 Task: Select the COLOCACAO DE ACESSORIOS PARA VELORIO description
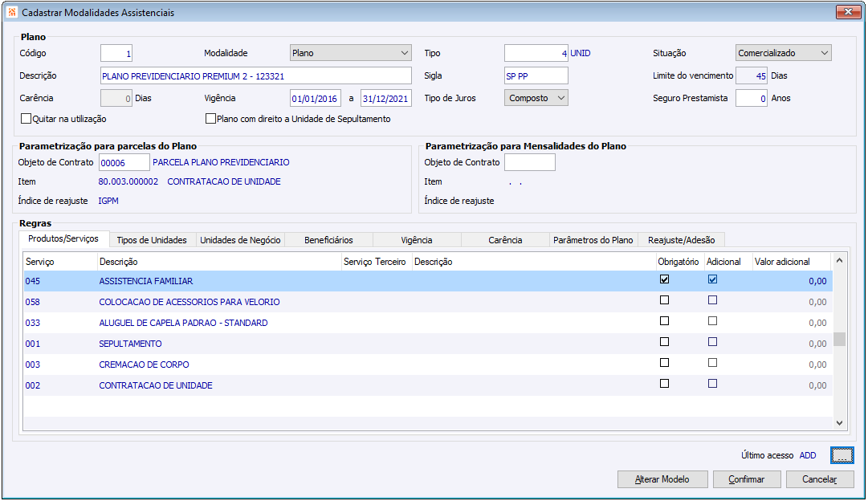[x=189, y=302]
